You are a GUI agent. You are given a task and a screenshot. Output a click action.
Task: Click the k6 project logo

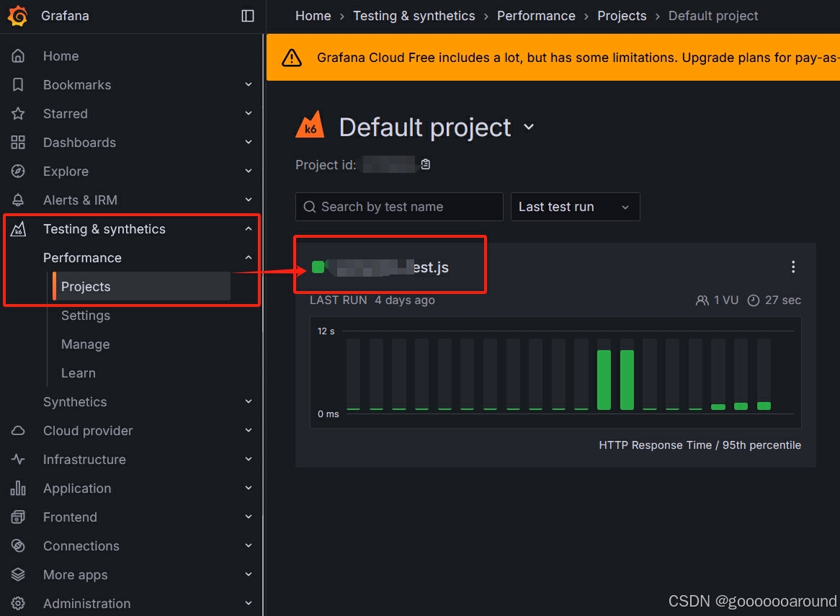pos(310,125)
